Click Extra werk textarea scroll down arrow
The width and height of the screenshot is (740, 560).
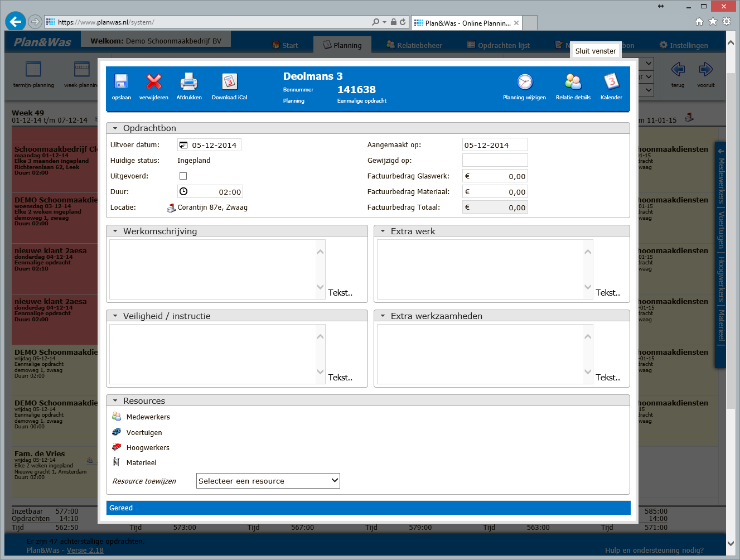[x=588, y=287]
